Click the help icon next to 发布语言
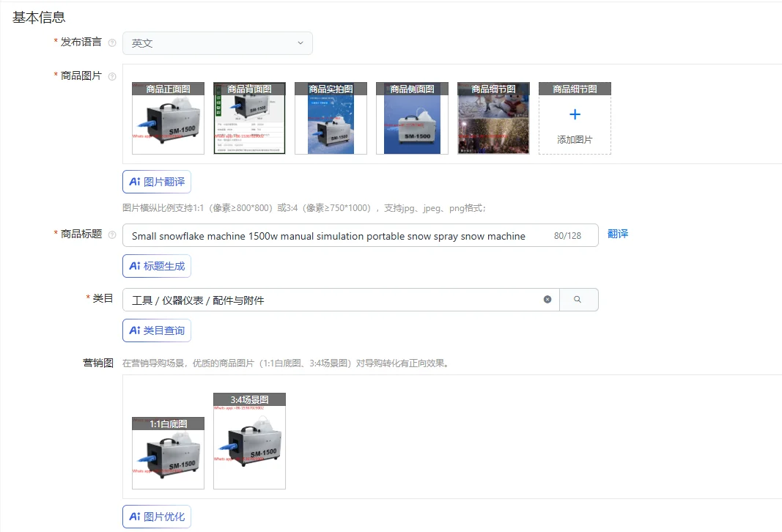 pos(111,43)
